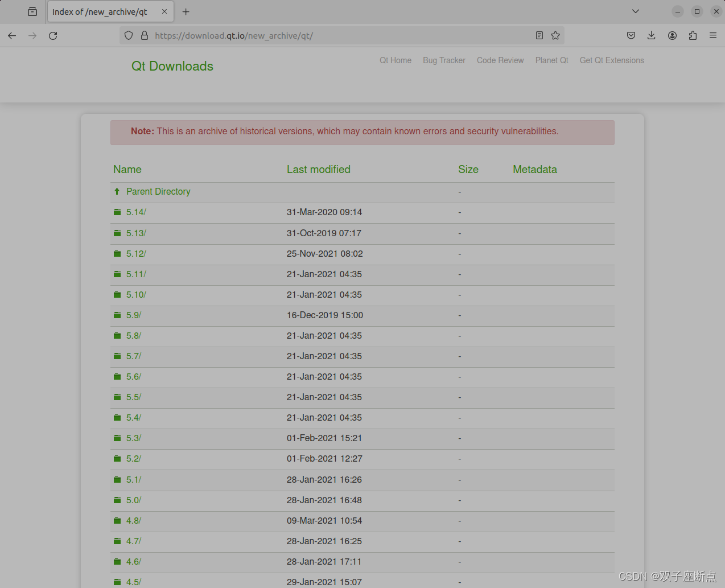Screen dimensions: 725x588
Task: Open the Bug Tracker nav link
Action: click(444, 60)
